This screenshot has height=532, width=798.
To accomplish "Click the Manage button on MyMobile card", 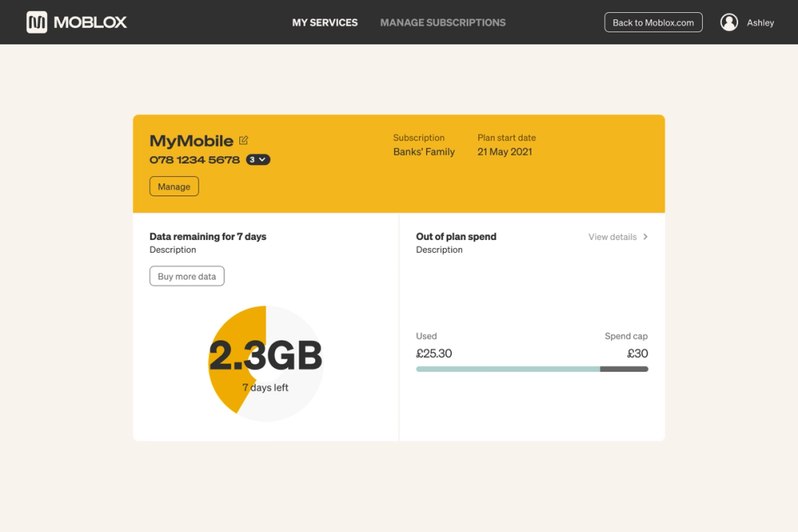I will (x=174, y=186).
